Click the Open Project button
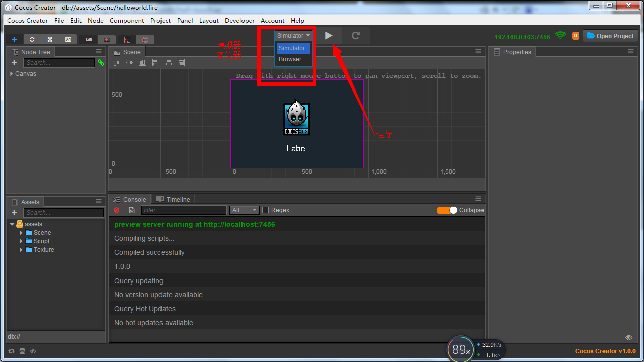Image resolution: width=644 pixels, height=362 pixels. [x=610, y=36]
